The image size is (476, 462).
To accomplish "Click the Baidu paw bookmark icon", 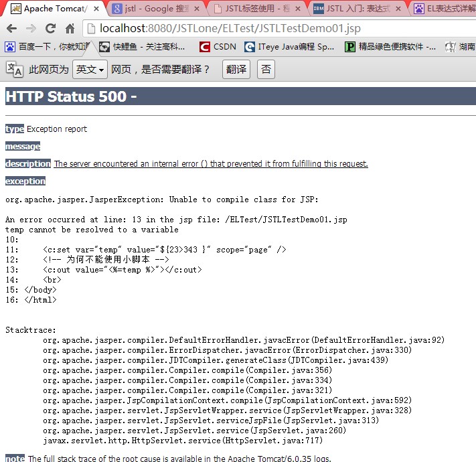I will tap(10, 47).
